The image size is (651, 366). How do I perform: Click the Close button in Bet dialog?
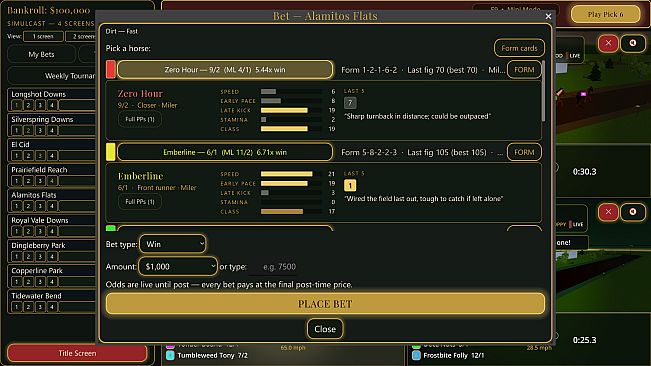[x=325, y=329]
